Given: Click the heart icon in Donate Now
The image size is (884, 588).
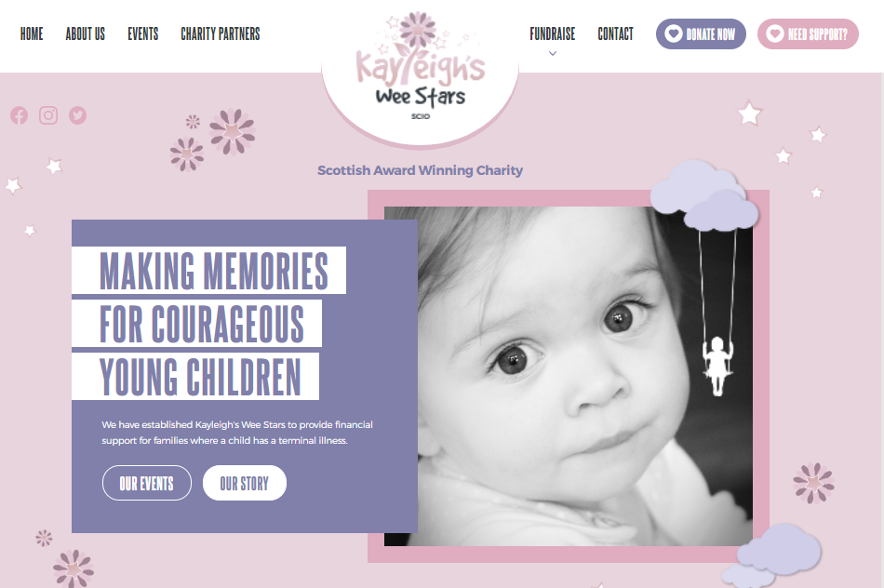Looking at the screenshot, I should pos(673,33).
